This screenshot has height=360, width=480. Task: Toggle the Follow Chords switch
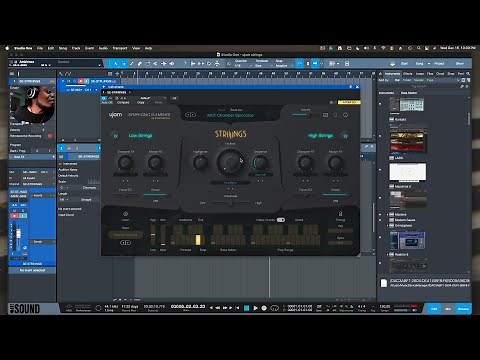tap(281, 220)
